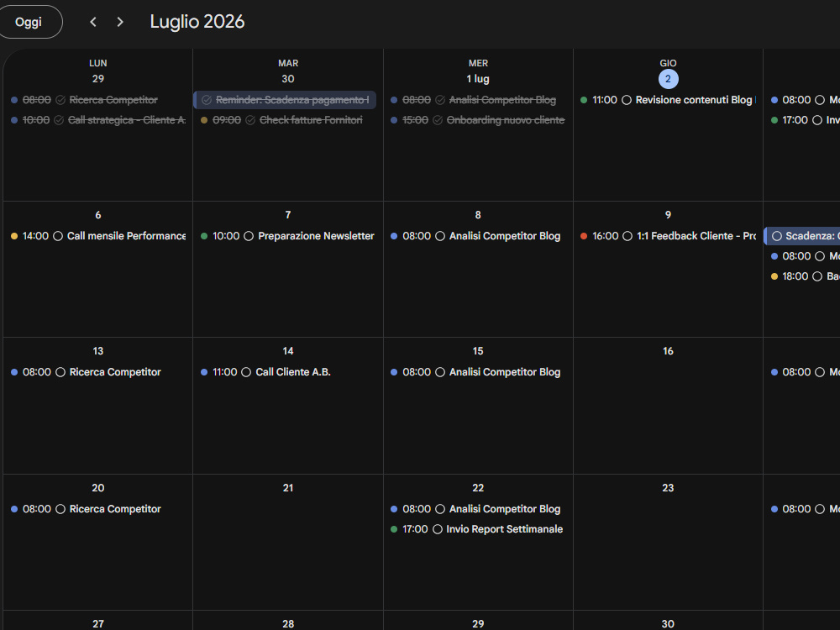The height and width of the screenshot is (630, 840).
Task: Complete 08:00 Analisi Competitor Blog on 22nd
Action: pyautogui.click(x=440, y=510)
